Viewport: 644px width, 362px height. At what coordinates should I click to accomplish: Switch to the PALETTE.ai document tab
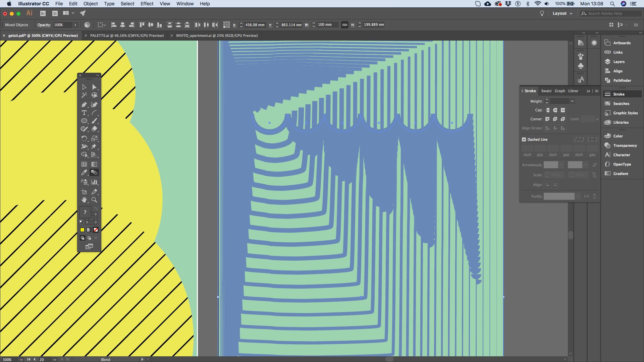(126, 36)
